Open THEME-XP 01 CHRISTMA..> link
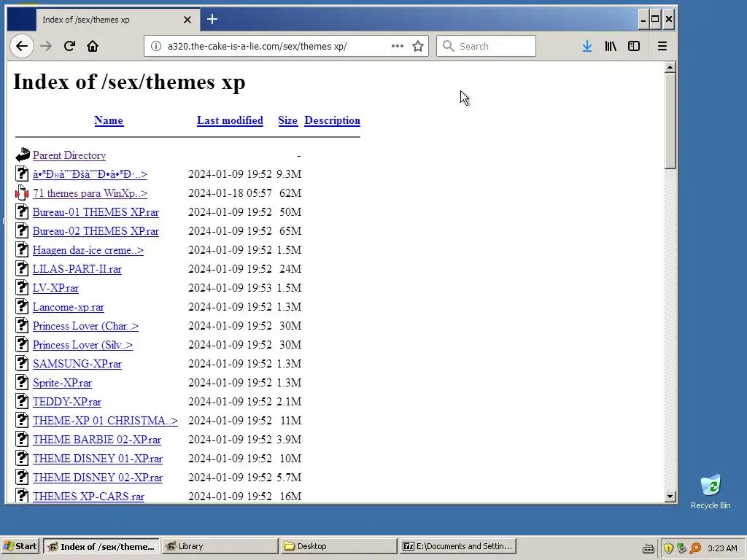 coord(105,421)
